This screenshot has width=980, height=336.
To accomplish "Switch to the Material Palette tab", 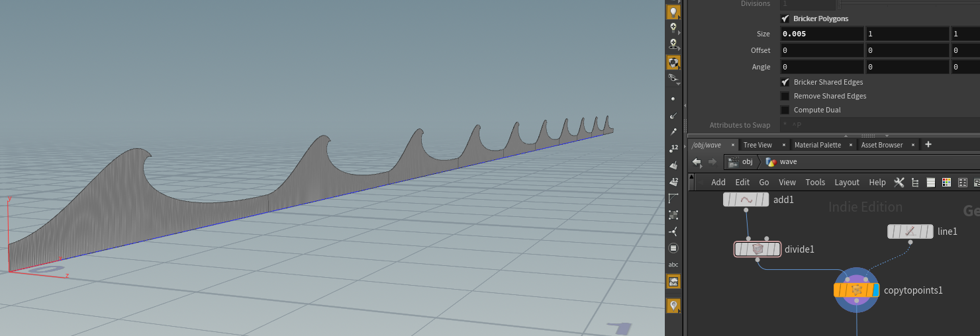I will 817,145.
